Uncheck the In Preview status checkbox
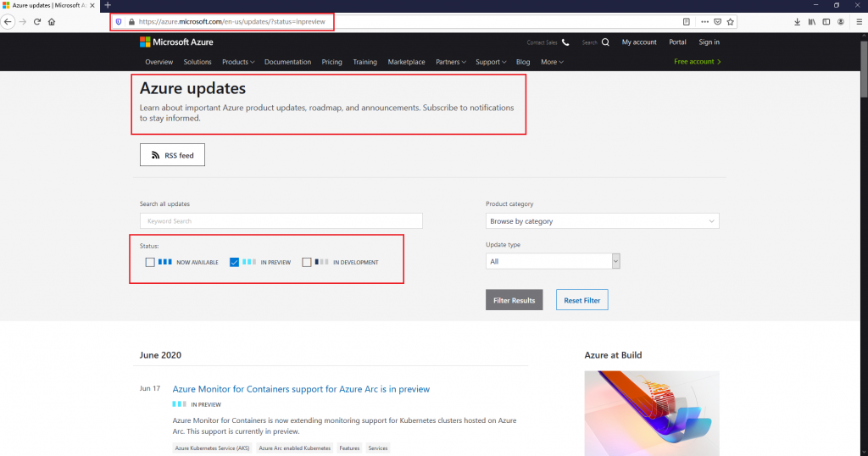The image size is (868, 456). pyautogui.click(x=234, y=262)
